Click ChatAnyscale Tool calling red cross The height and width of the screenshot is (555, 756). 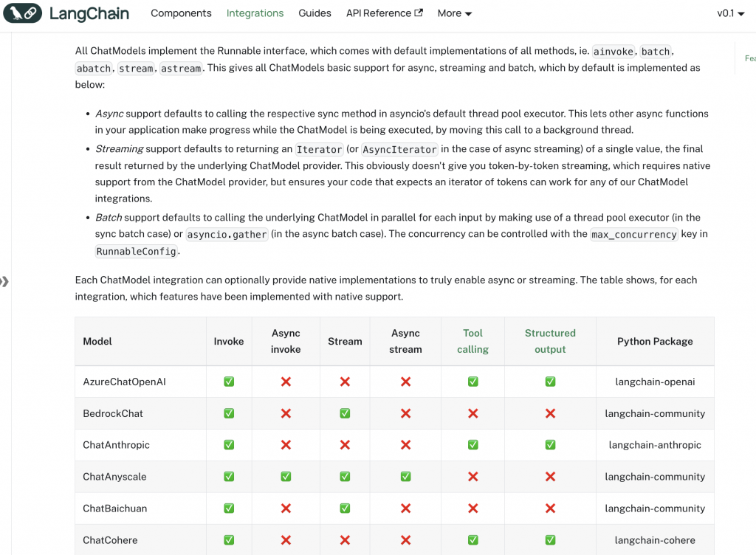(x=473, y=477)
